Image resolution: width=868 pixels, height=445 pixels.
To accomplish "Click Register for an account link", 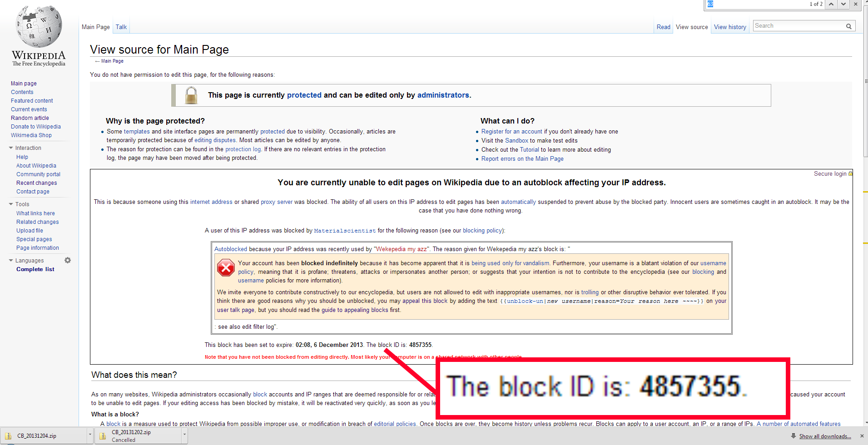I will 512,132.
